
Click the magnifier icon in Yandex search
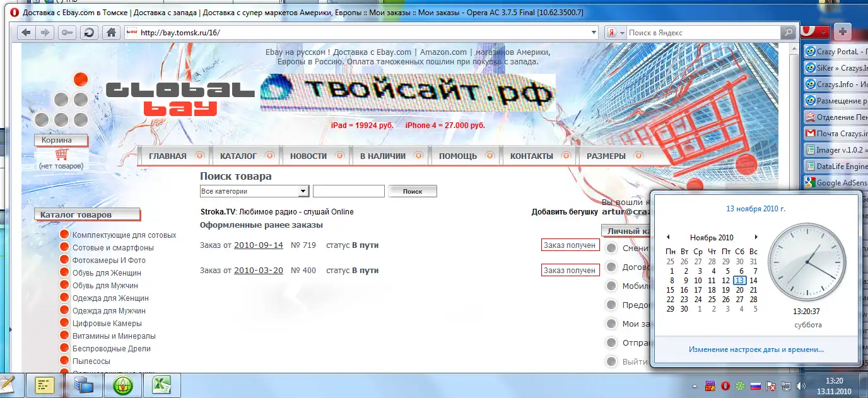tap(787, 33)
